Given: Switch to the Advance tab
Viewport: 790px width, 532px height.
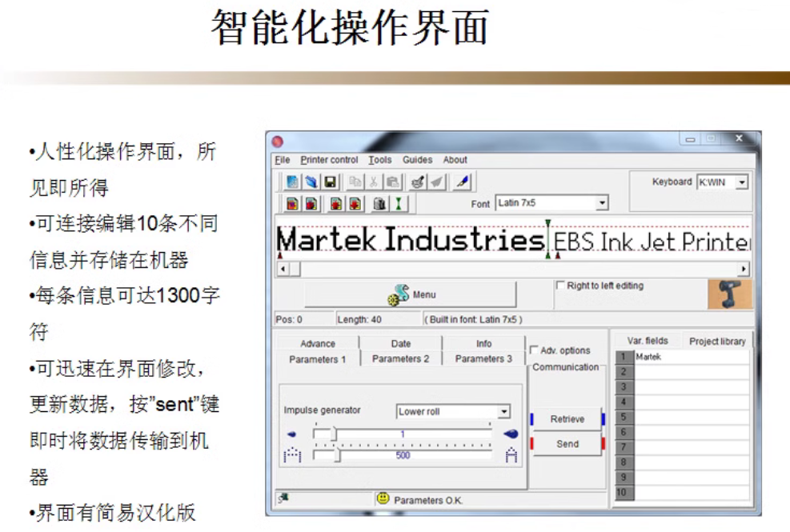Looking at the screenshot, I should [318, 343].
